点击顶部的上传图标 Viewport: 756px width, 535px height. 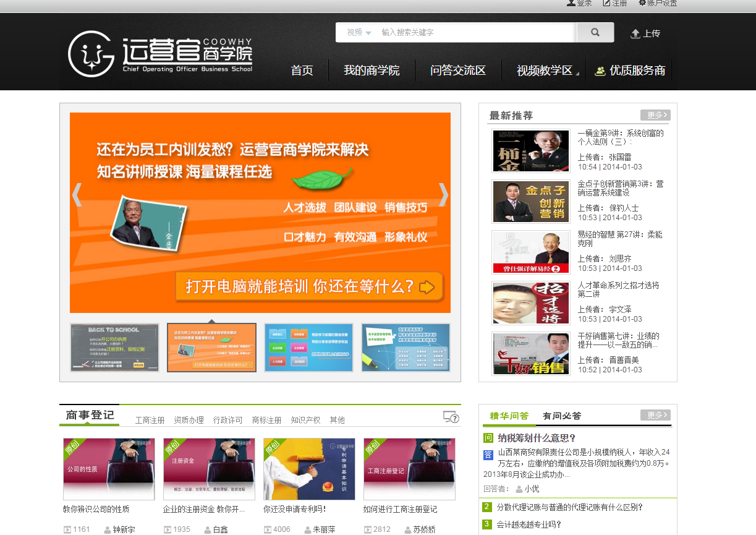634,35
